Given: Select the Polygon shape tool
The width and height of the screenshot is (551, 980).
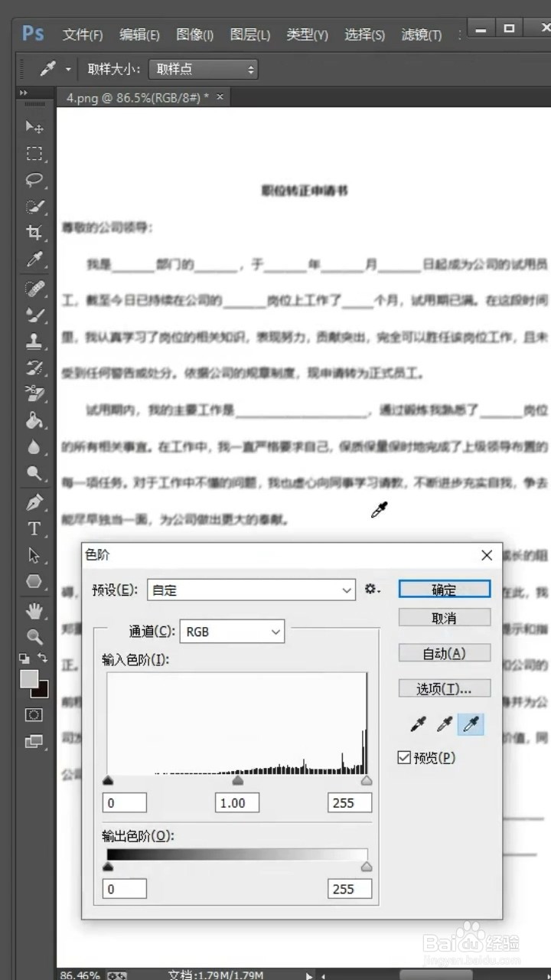Looking at the screenshot, I should click(34, 581).
